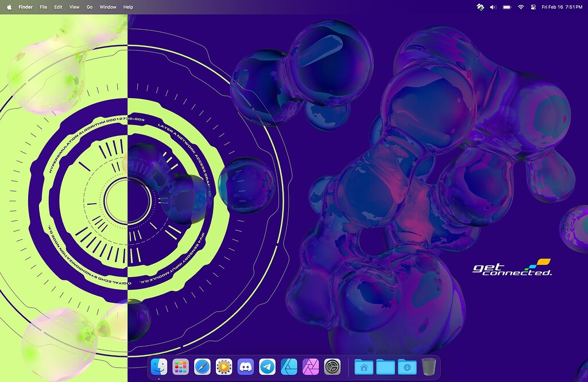Open Safari browser in the Dock
This screenshot has height=382, width=588.
click(202, 367)
